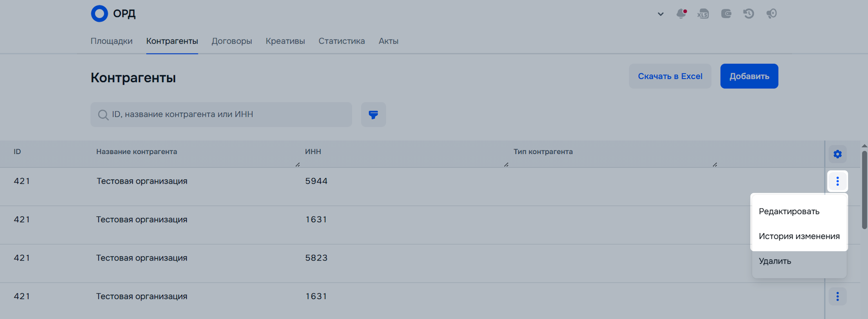Choose История изменения in the context menu
This screenshot has width=868, height=319.
point(799,236)
